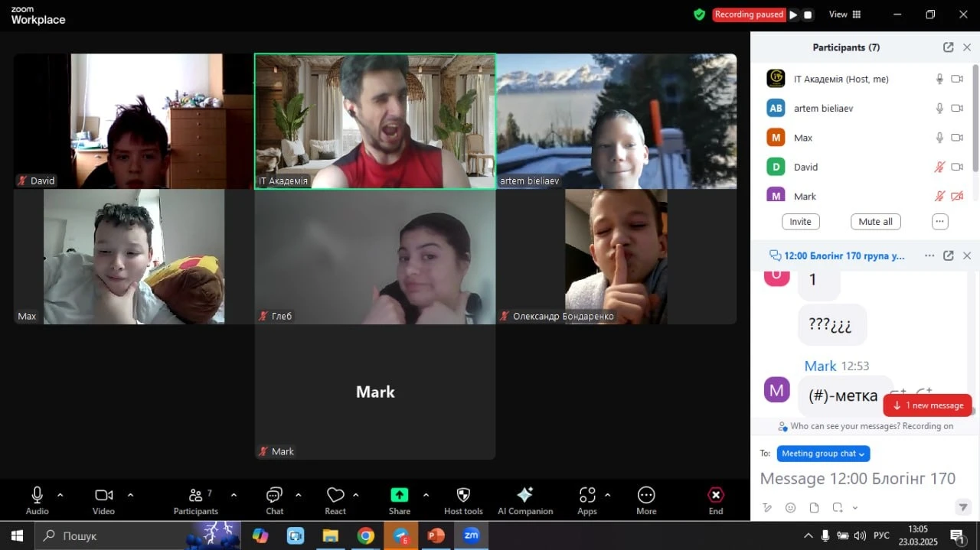Toggle microphone via Audio button
The image size is (980, 550).
(37, 495)
